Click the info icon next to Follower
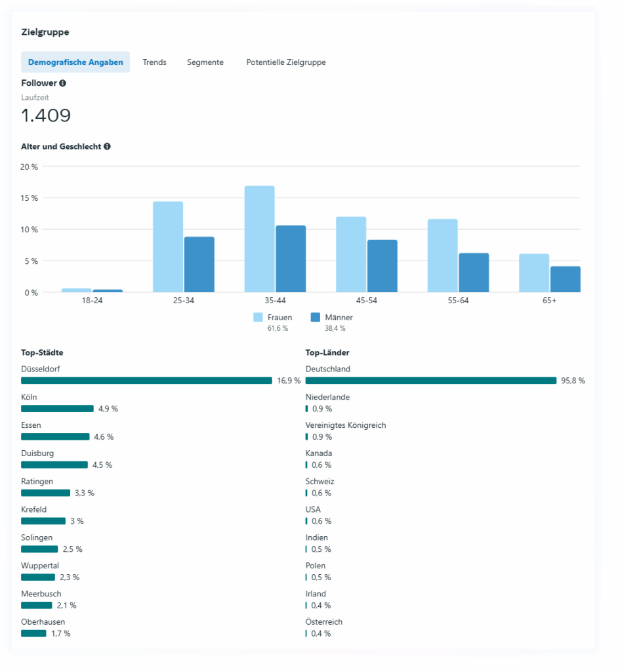The image size is (618, 672). [63, 83]
